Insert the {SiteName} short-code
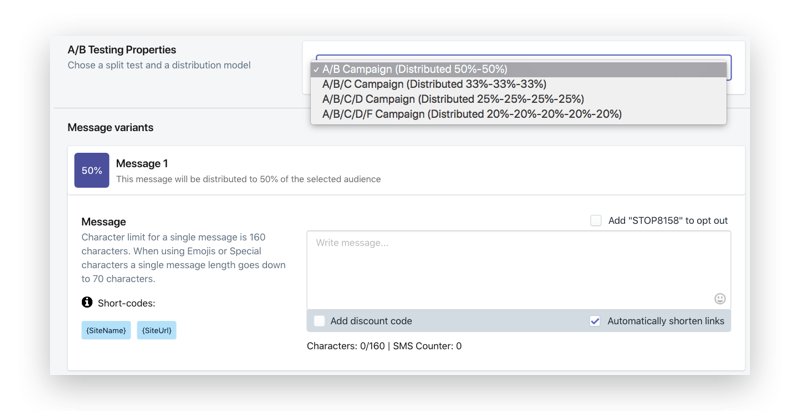Viewport: 800px width, 411px height. coord(106,330)
